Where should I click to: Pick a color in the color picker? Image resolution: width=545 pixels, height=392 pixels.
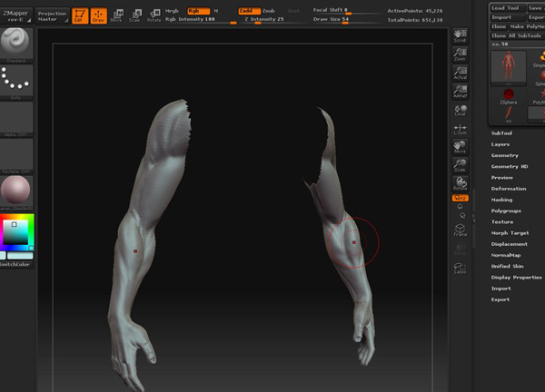[x=16, y=233]
